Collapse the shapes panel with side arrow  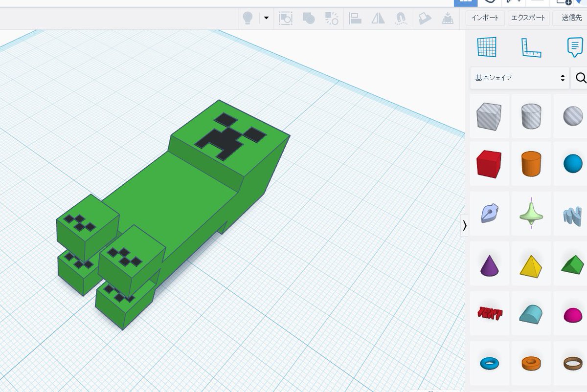tap(464, 225)
